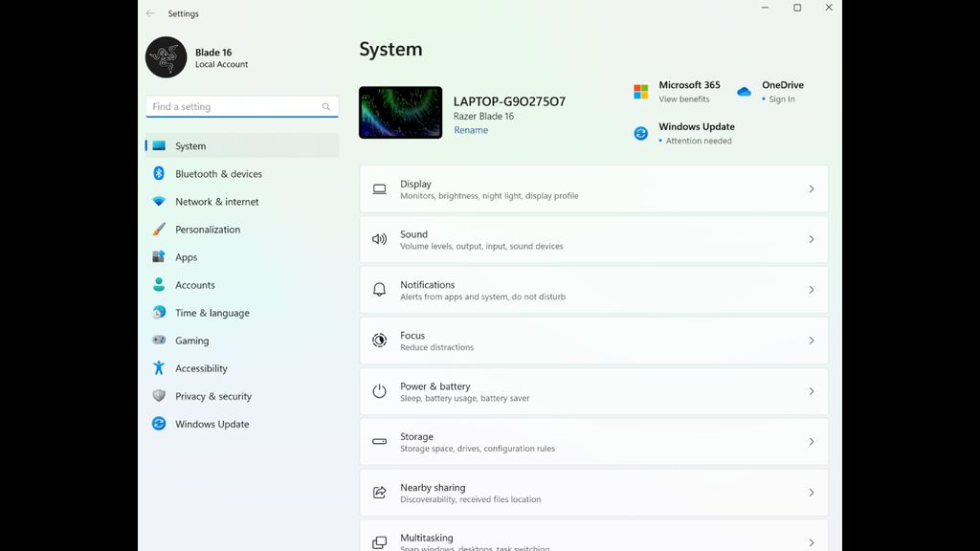
Task: Open Privacy & security shield icon
Action: click(159, 396)
